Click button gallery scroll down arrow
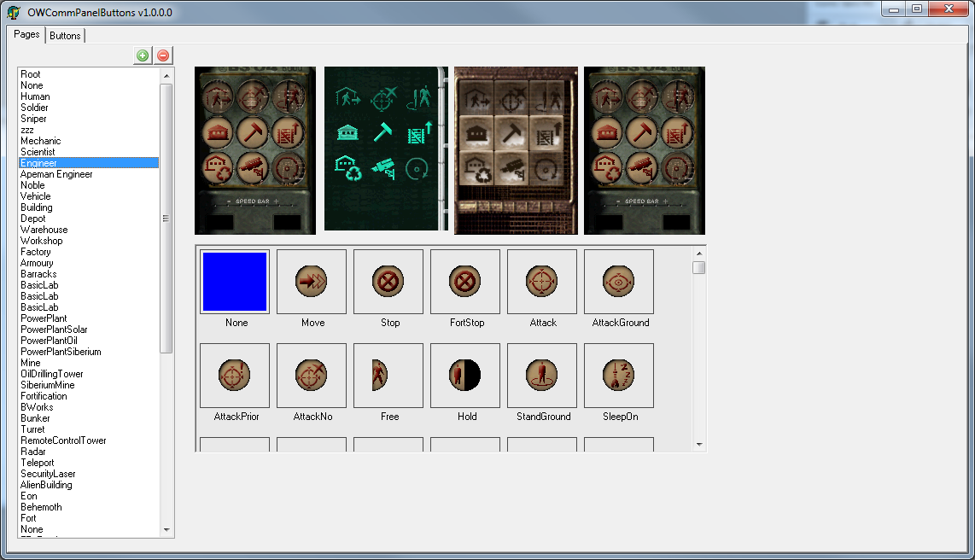This screenshot has height=560, width=975. (699, 445)
